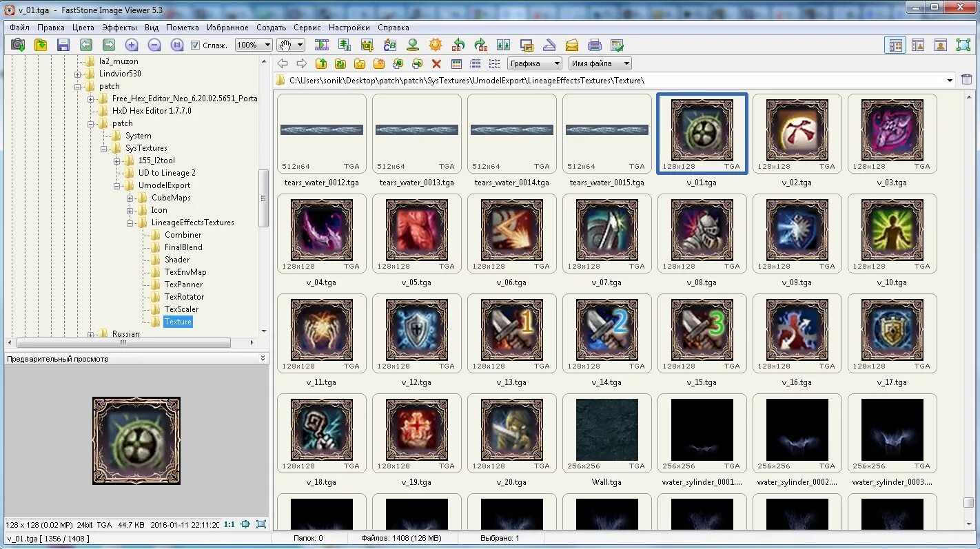
Task: Click the red X delete icon
Action: pos(436,63)
